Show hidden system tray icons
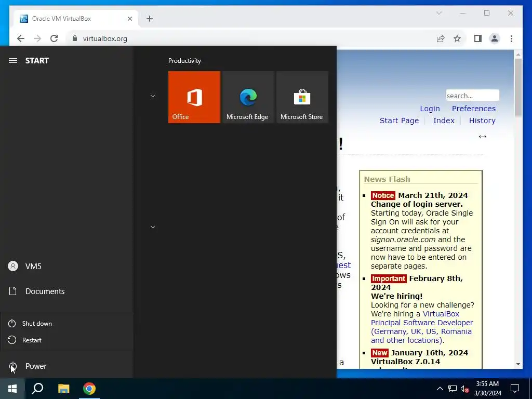Image resolution: width=532 pixels, height=399 pixels. (440, 389)
